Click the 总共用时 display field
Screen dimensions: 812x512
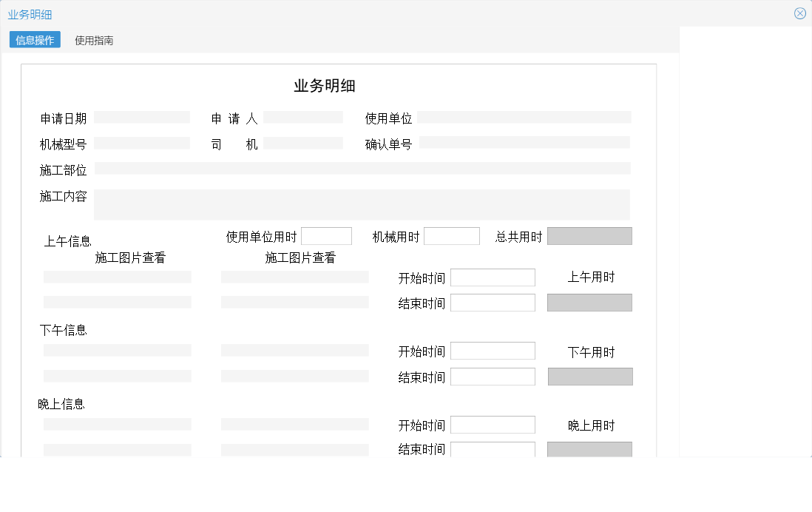coord(589,235)
